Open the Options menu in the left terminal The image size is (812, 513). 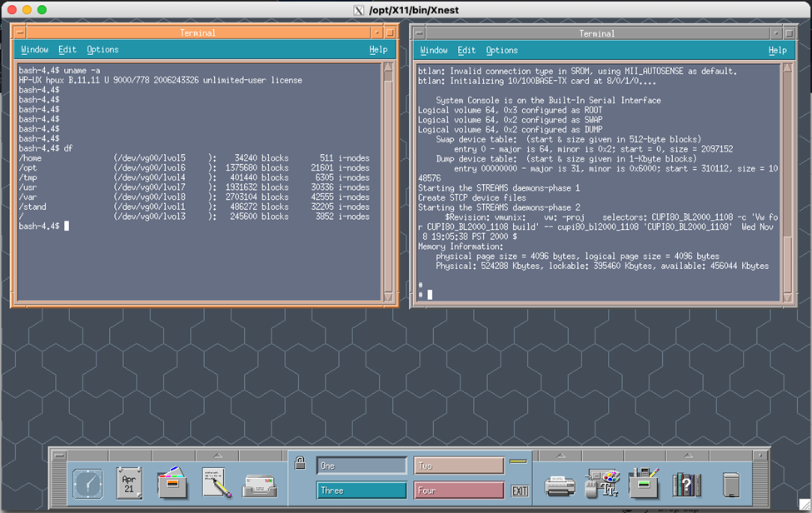tap(102, 49)
